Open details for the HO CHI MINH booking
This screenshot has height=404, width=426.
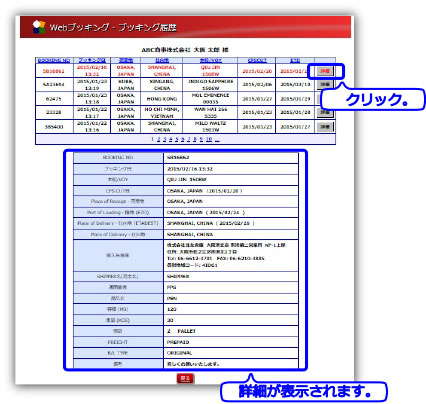pos(325,113)
